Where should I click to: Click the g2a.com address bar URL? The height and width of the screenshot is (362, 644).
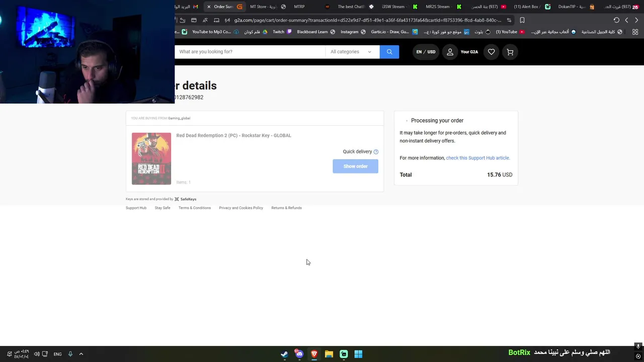(x=367, y=20)
